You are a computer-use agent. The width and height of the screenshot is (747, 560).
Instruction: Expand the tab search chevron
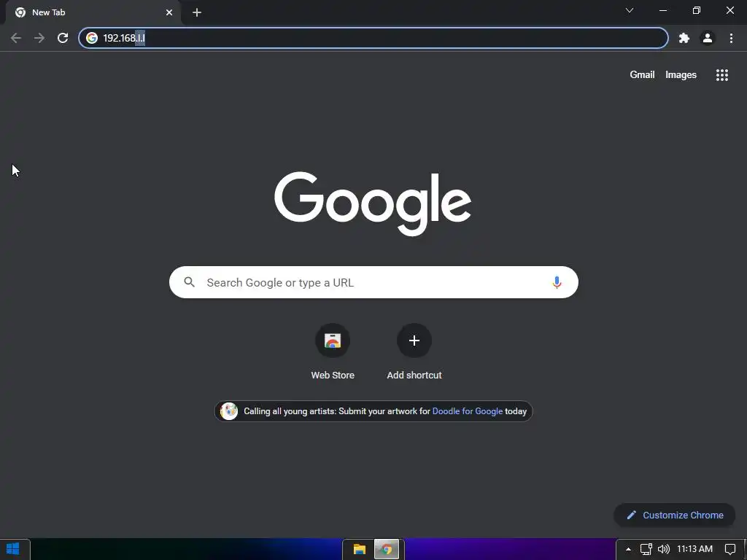pos(630,10)
